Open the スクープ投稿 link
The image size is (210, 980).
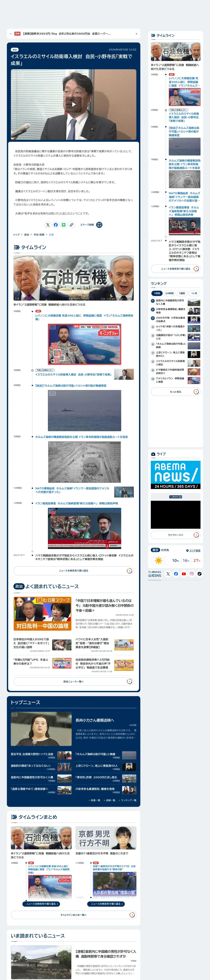coord(87,225)
